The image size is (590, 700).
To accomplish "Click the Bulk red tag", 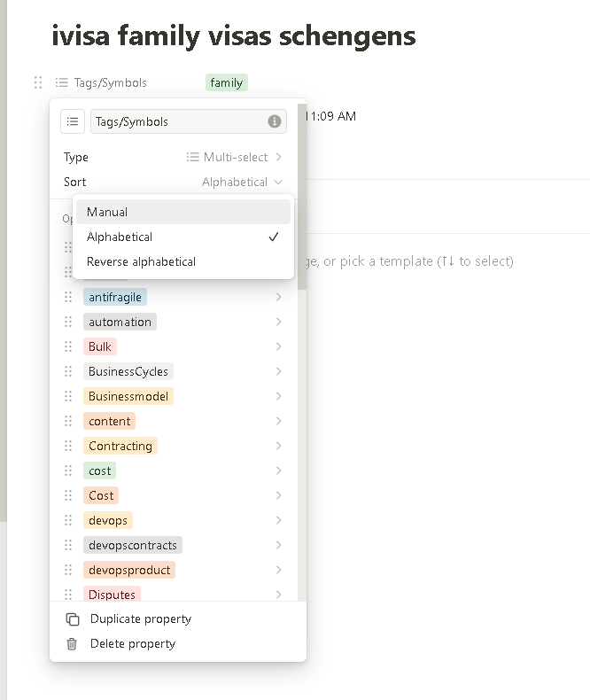I will click(100, 346).
